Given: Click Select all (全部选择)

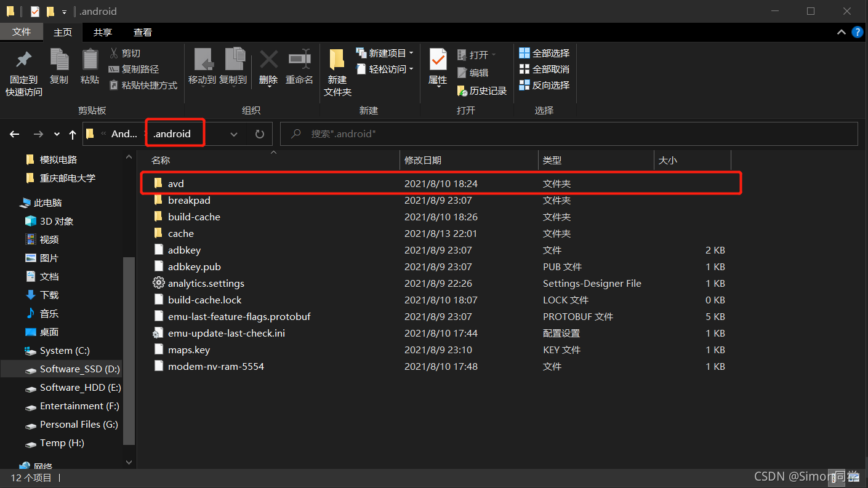Looking at the screenshot, I should tap(544, 54).
